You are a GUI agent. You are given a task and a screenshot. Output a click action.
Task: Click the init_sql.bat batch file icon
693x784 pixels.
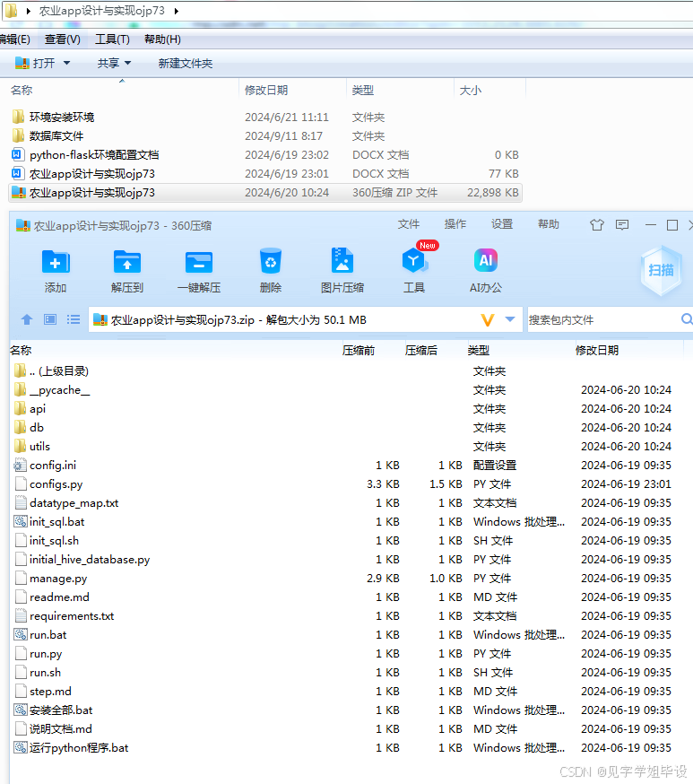point(20,522)
